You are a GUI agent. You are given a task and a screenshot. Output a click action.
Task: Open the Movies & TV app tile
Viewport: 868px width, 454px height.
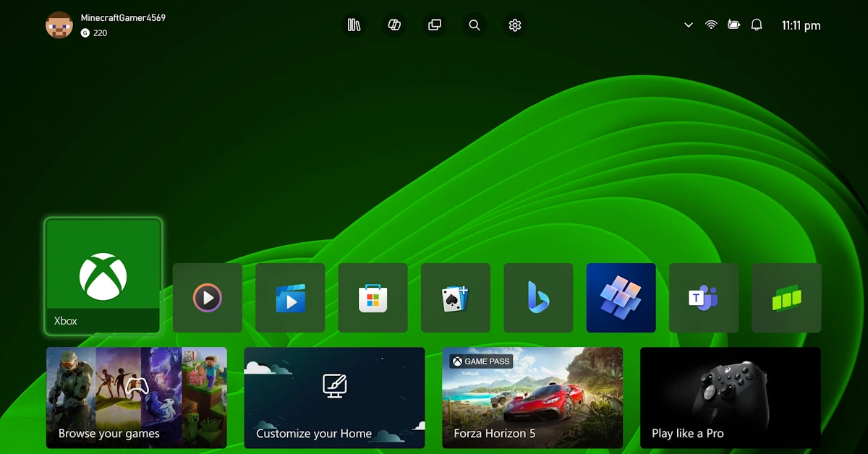click(x=290, y=298)
